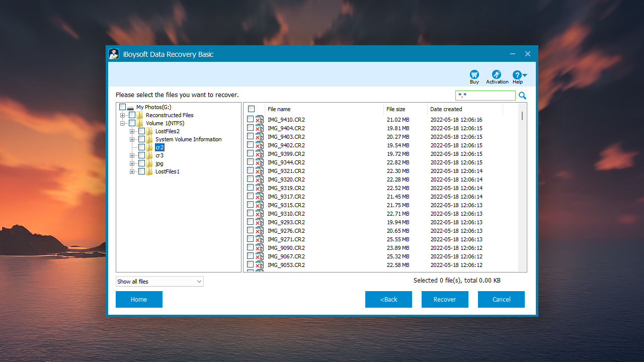The image size is (644, 362).
Task: Tick the checkbox for IMG_9403.CR2
Action: [x=250, y=136]
